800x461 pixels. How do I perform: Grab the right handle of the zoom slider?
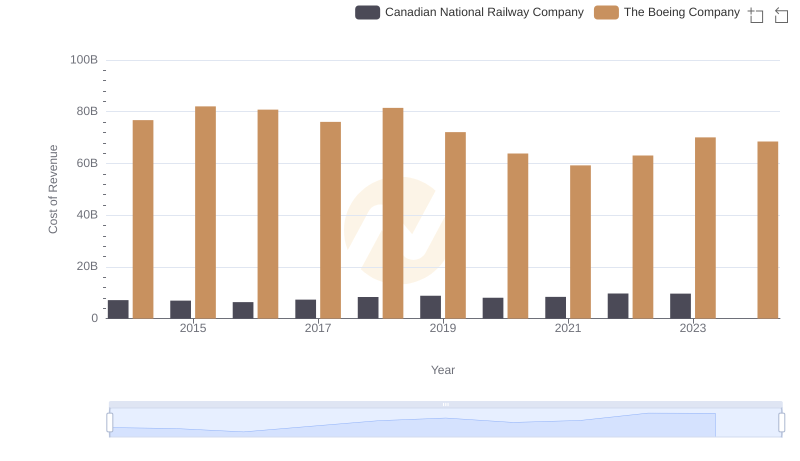point(782,423)
